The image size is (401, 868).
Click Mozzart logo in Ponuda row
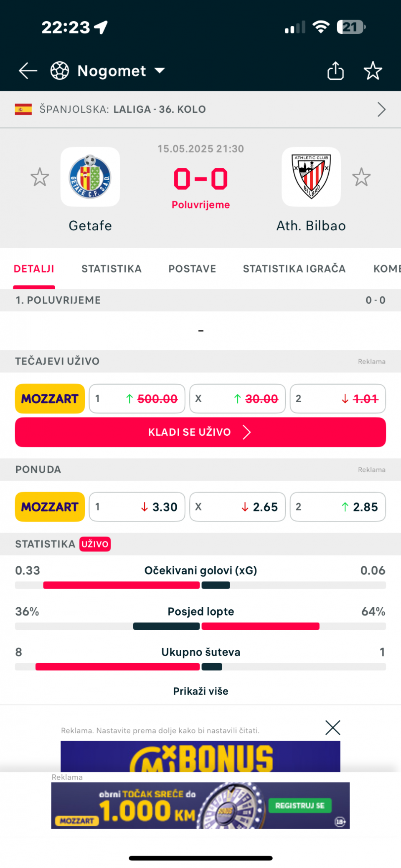(50, 507)
